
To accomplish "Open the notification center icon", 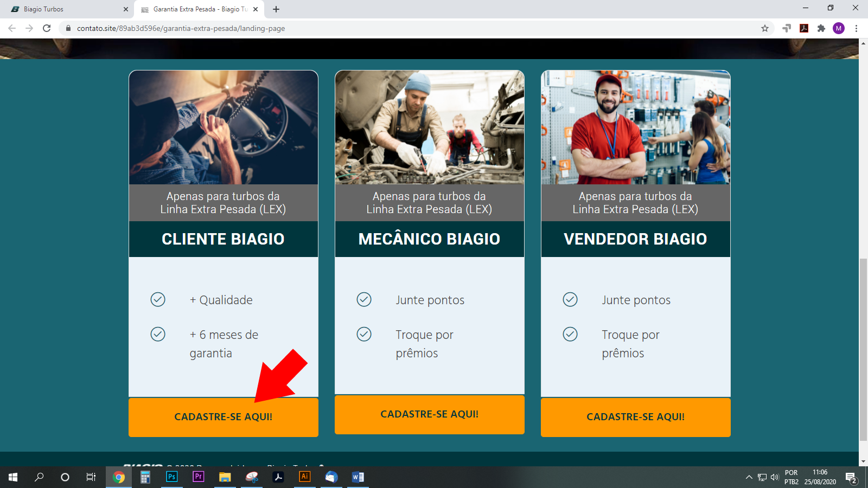I will click(x=851, y=478).
